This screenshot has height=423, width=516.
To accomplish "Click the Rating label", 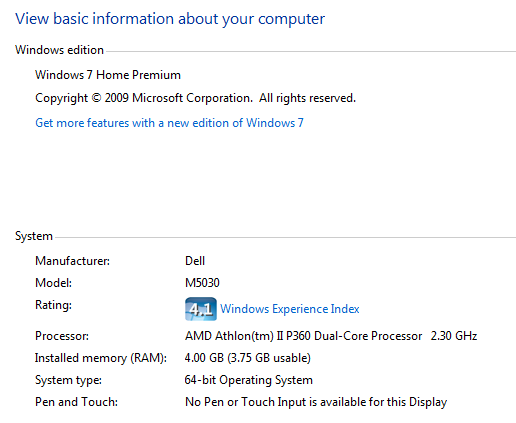I will point(53,305).
